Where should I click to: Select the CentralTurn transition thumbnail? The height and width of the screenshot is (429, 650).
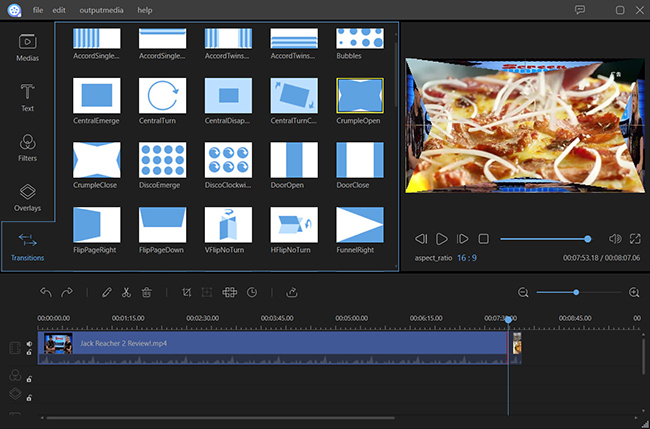(162, 95)
